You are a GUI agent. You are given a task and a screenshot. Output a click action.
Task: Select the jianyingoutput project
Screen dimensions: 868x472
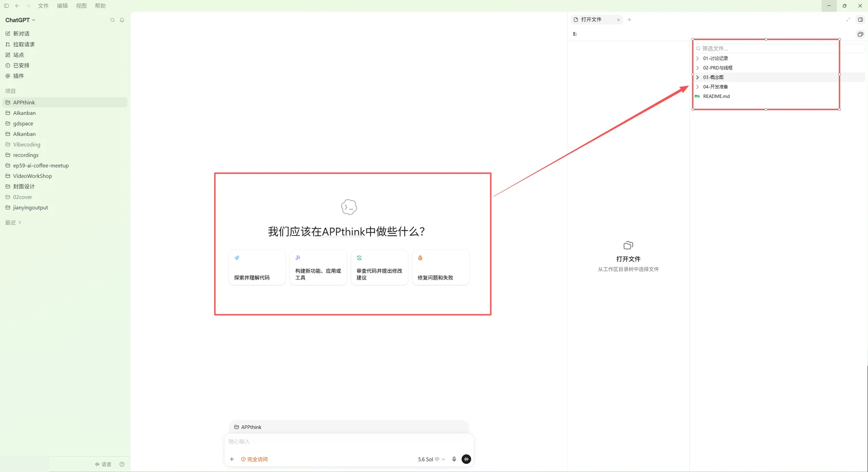tap(65, 208)
